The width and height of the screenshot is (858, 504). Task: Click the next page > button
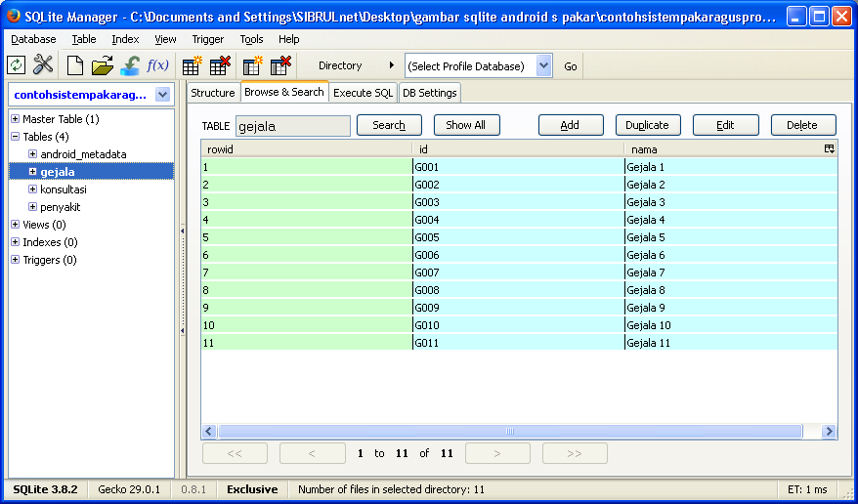coord(497,453)
